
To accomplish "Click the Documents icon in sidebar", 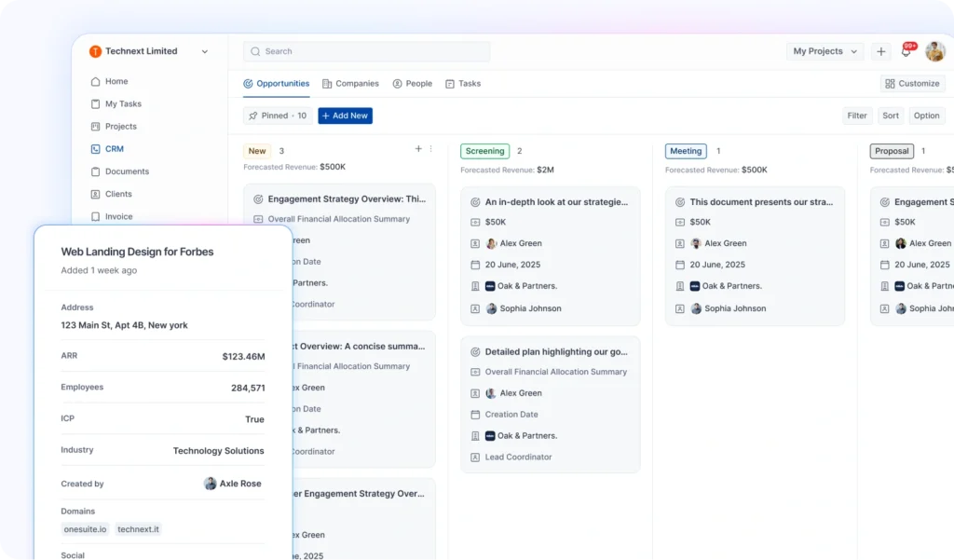I will (x=96, y=171).
